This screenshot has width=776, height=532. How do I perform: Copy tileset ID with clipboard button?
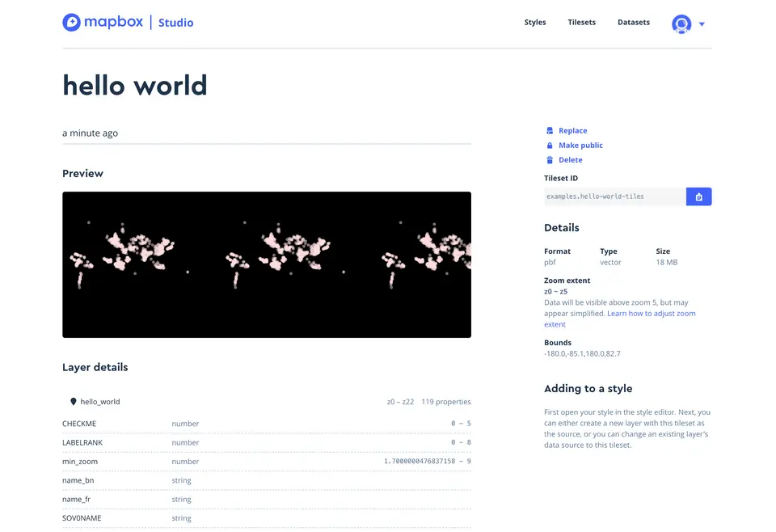point(698,196)
